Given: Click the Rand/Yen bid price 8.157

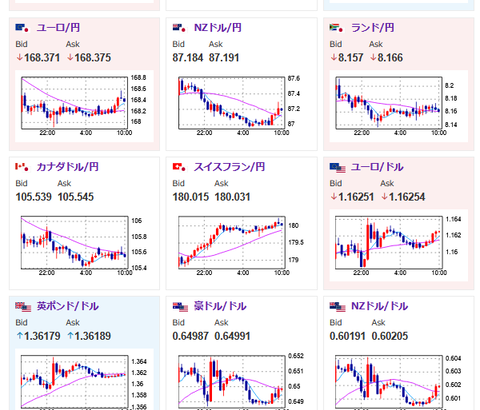Looking at the screenshot, I should click(x=347, y=58).
